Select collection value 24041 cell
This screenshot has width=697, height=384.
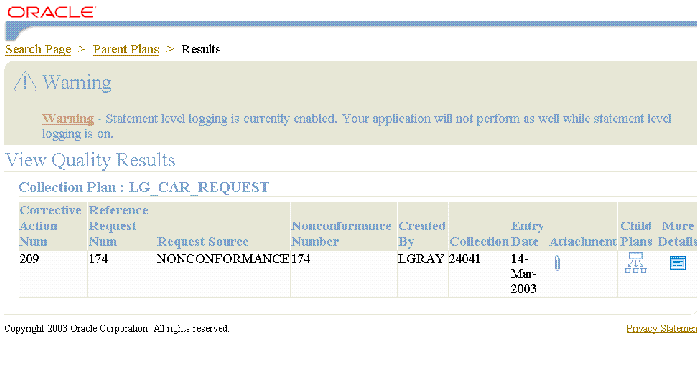465,259
